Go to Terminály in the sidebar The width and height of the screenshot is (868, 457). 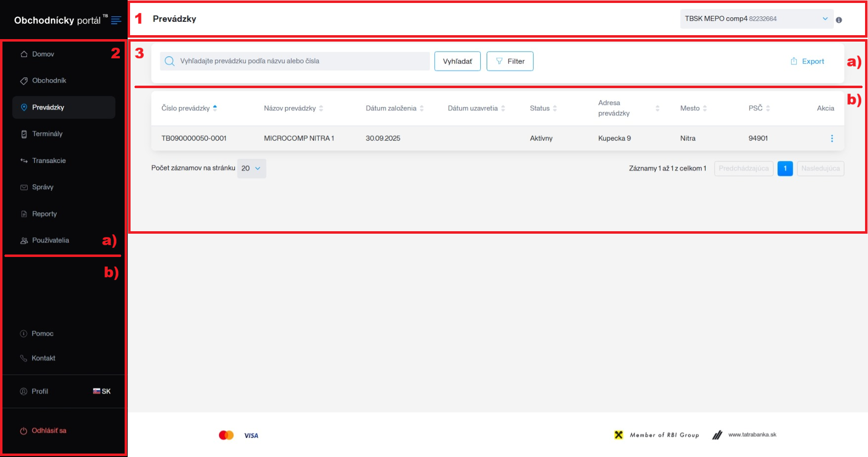[47, 134]
